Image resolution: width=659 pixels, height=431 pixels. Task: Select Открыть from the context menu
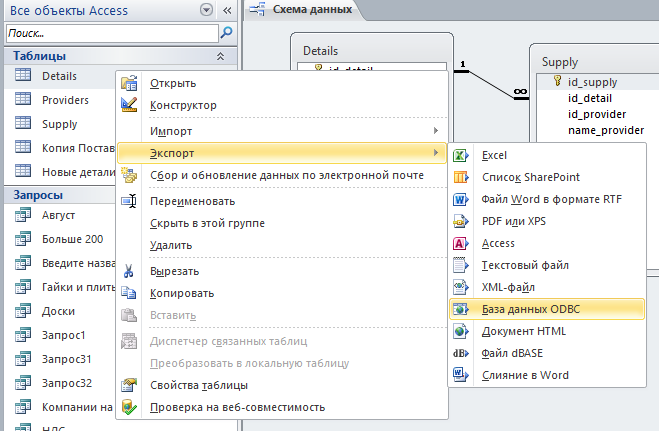coord(282,83)
